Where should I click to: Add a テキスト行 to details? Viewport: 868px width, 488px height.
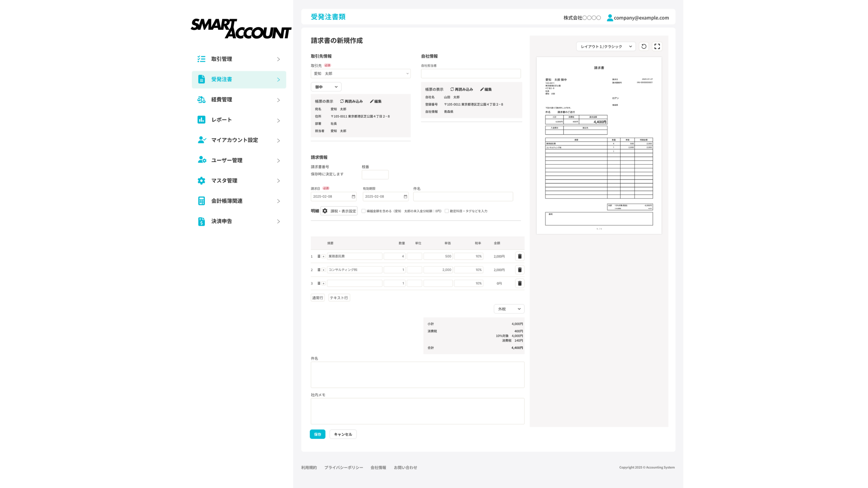(339, 298)
